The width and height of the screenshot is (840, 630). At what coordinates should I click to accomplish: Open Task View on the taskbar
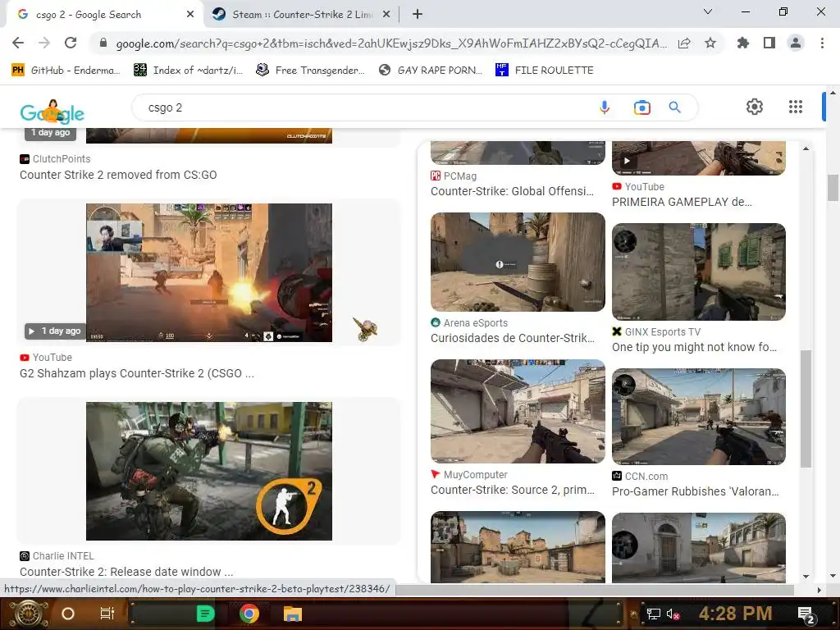pos(107,614)
